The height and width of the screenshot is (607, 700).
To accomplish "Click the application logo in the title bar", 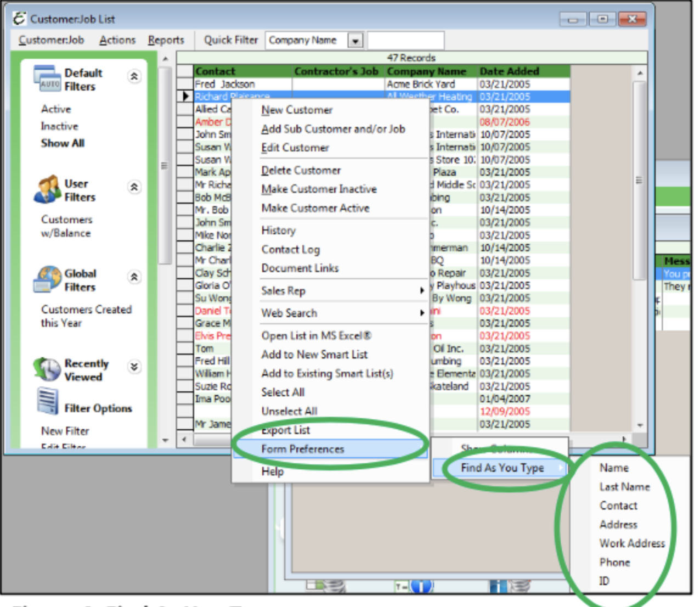I will (19, 18).
